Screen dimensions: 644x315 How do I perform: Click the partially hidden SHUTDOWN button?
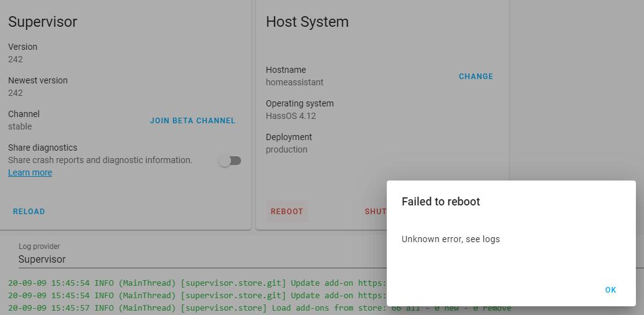point(376,212)
